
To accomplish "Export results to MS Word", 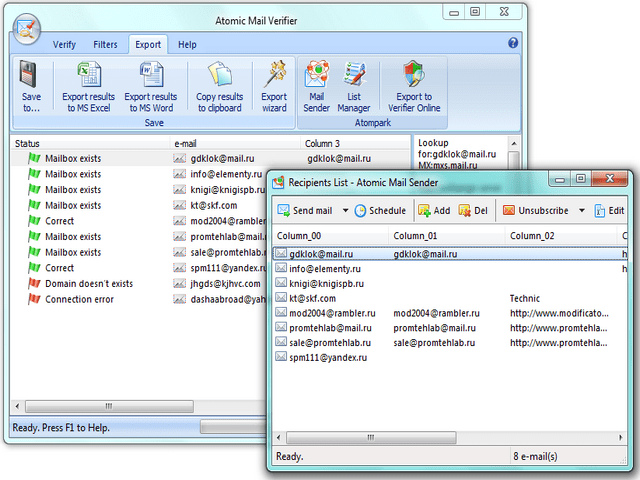I will tap(151, 87).
